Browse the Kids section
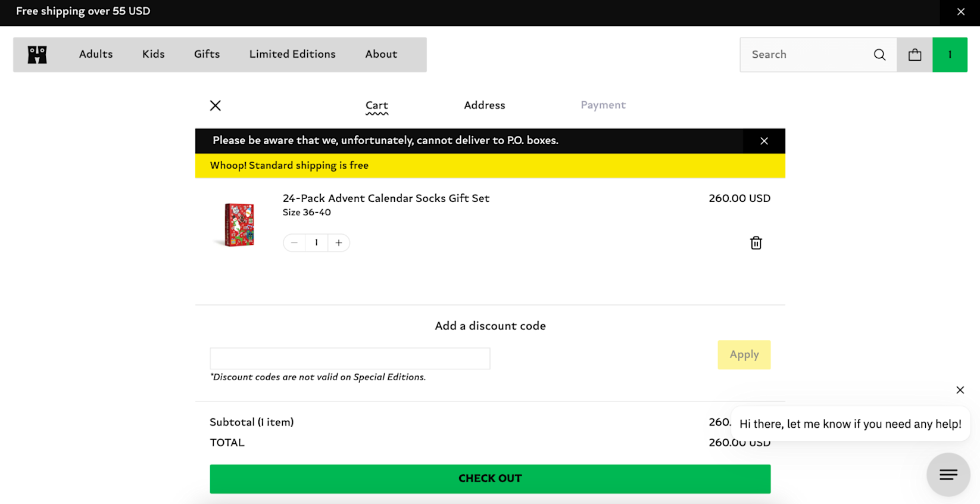Viewport: 980px width, 504px height. pos(153,54)
